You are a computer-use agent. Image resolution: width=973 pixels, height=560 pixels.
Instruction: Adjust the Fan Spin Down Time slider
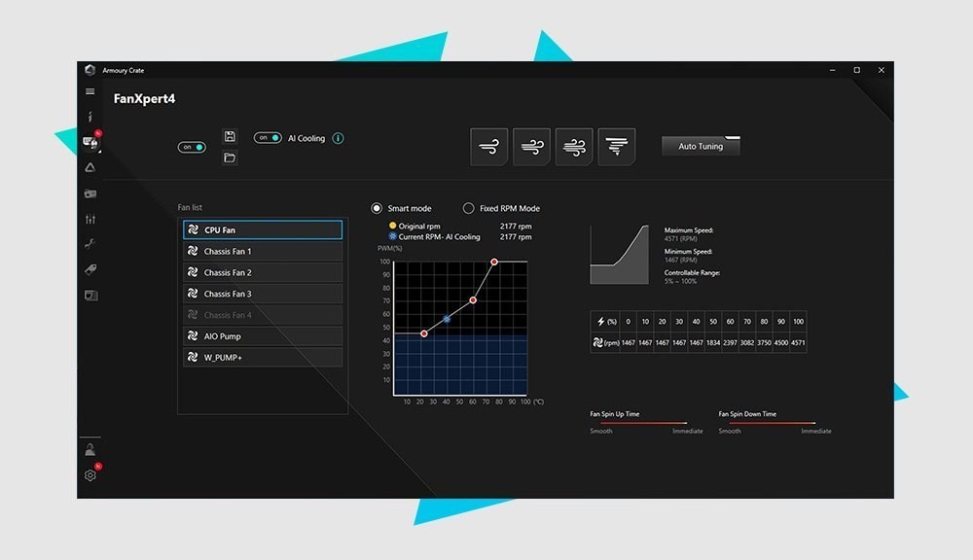tap(772, 423)
